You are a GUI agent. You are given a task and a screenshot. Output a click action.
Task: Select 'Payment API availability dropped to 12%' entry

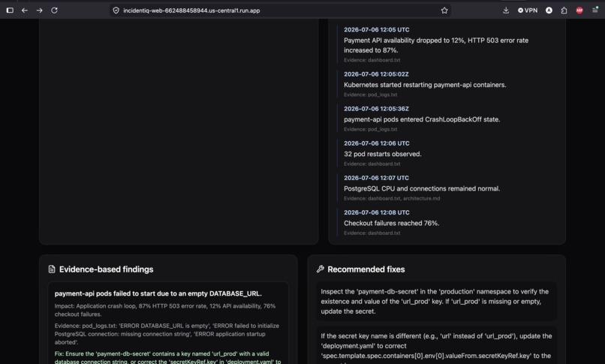(x=436, y=45)
